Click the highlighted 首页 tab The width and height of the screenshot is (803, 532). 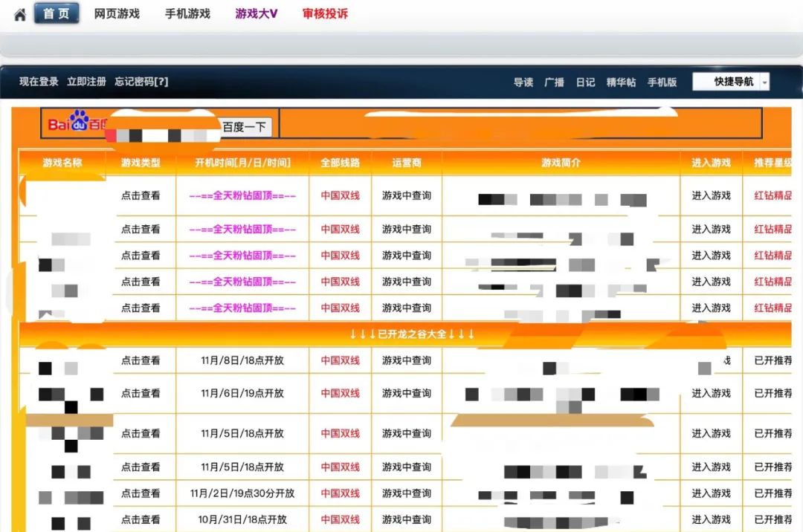pyautogui.click(x=57, y=13)
